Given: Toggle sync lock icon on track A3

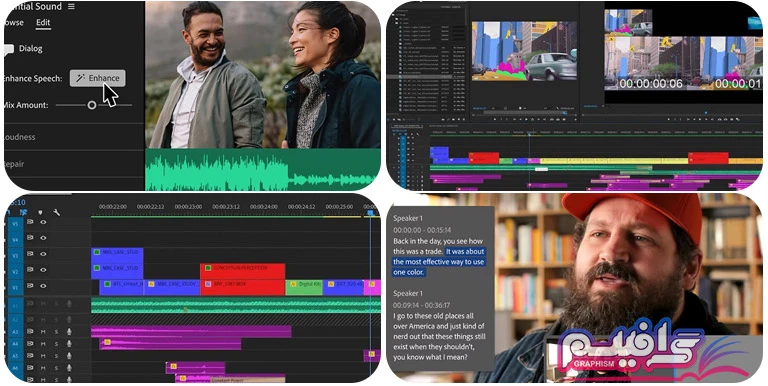Looking at the screenshot, I should 30,332.
